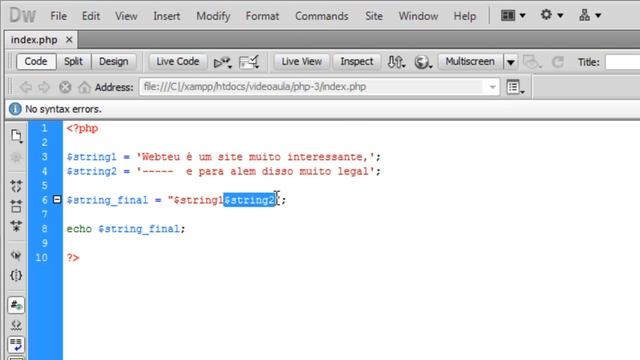Open the Modify menu

pyautogui.click(x=213, y=16)
